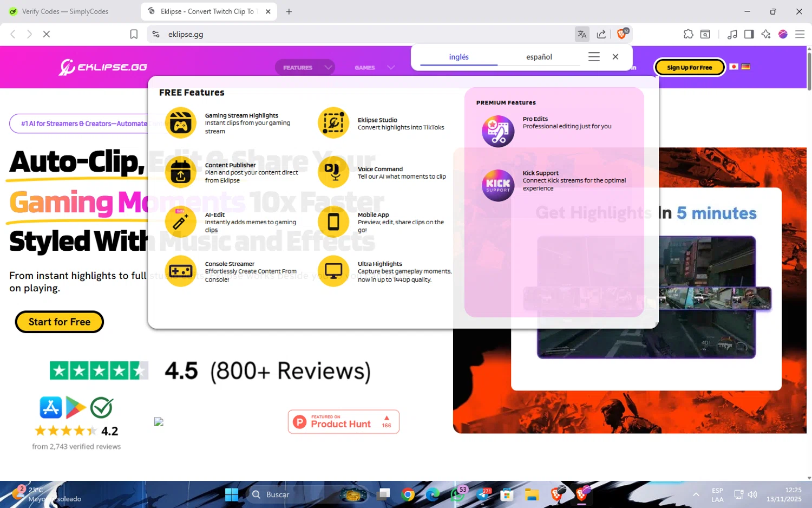Open the Trustpilot star rating
The width and height of the screenshot is (812, 508).
[x=99, y=371]
